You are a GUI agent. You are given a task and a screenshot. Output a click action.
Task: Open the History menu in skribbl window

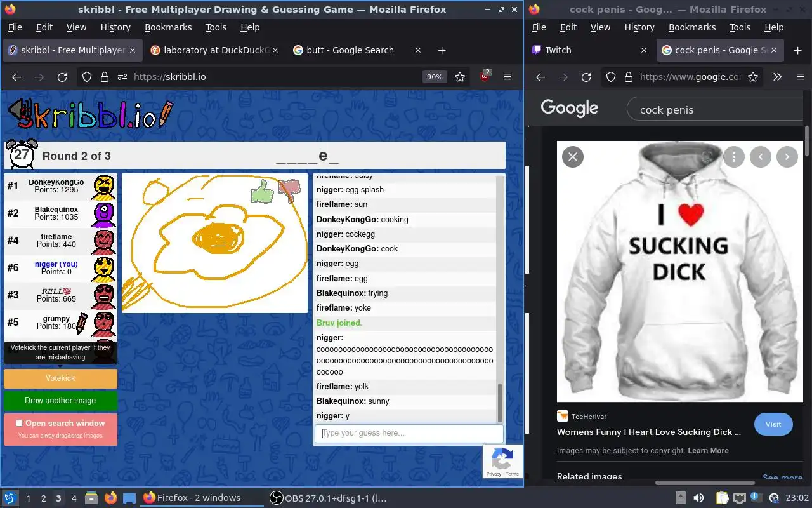pos(115,27)
